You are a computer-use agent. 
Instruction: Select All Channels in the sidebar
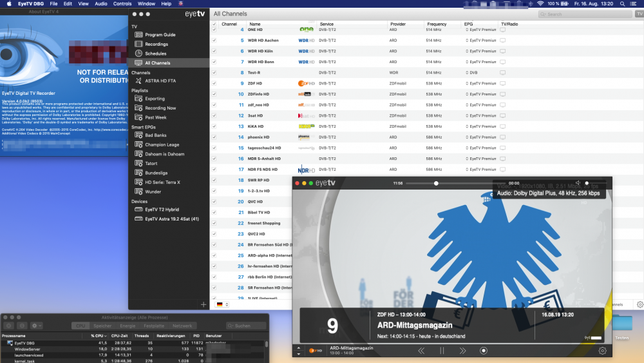[157, 63]
